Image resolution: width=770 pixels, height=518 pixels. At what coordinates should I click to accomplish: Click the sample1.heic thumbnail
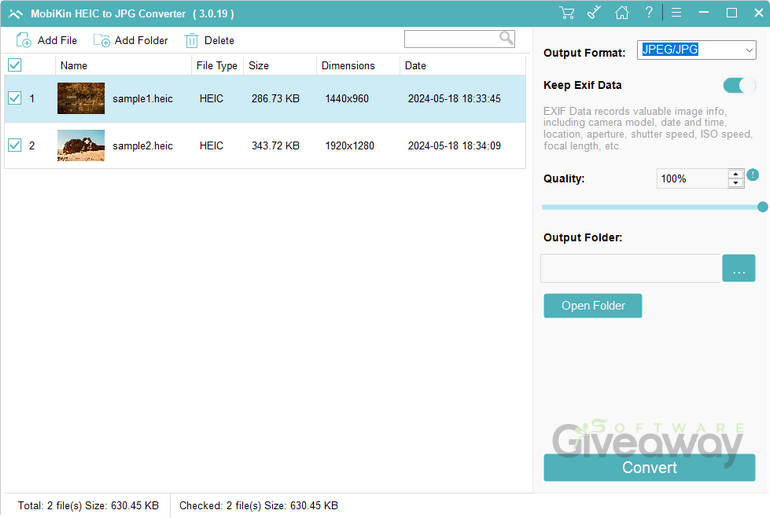81,98
